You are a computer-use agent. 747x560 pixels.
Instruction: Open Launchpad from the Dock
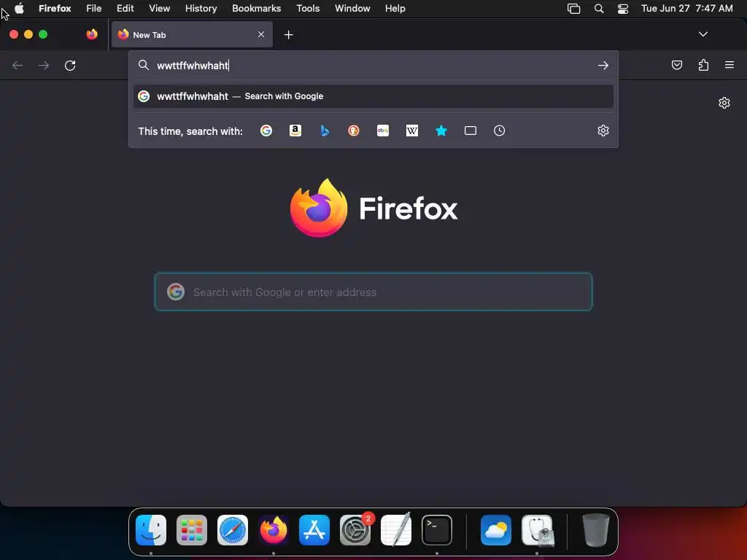pyautogui.click(x=192, y=530)
